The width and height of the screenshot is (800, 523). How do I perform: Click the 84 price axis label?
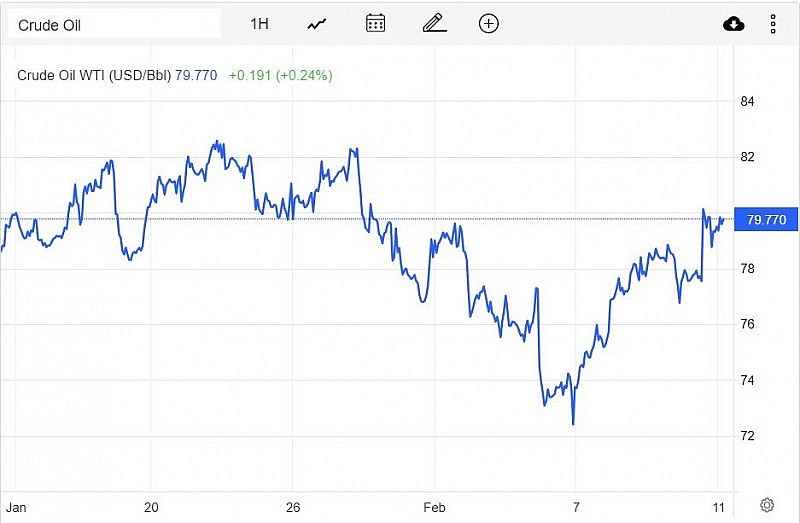(747, 101)
